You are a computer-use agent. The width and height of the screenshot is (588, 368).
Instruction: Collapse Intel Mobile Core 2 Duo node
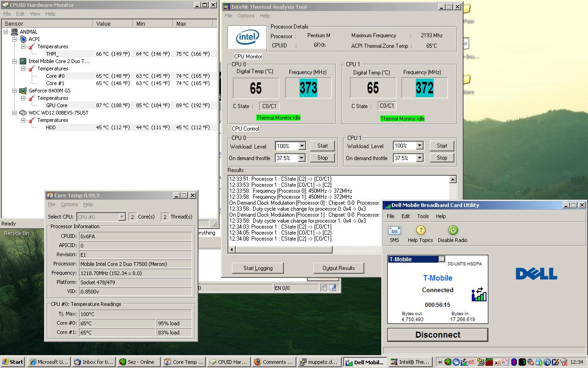(14, 61)
